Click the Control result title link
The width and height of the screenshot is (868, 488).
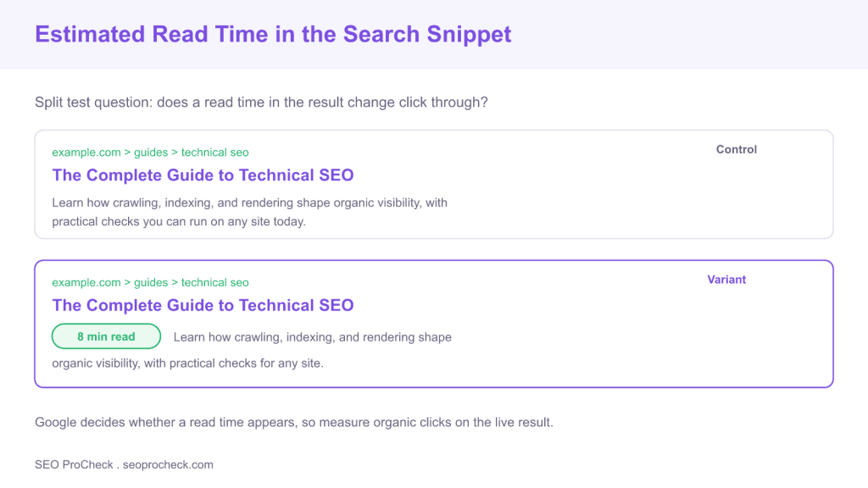point(203,175)
